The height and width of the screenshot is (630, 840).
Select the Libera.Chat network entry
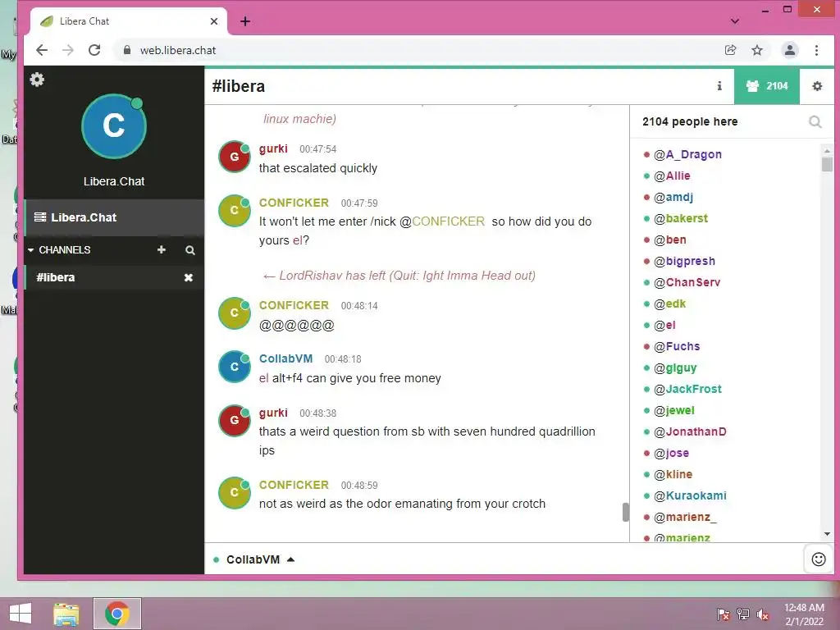pyautogui.click(x=114, y=217)
